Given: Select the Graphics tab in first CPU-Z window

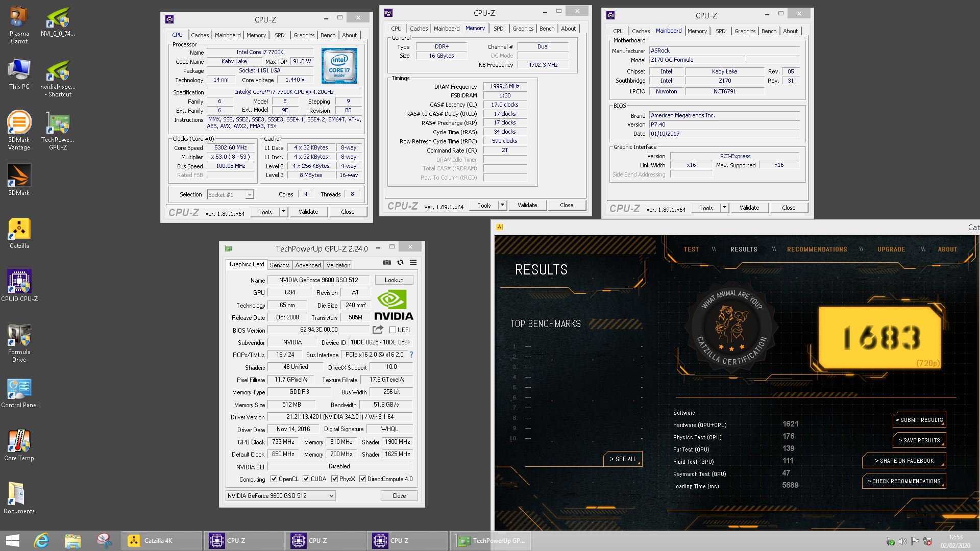Looking at the screenshot, I should (304, 35).
